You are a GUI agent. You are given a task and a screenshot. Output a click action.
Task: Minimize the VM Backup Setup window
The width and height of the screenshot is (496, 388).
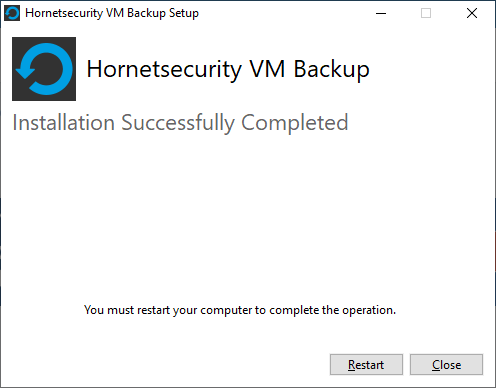coord(381,13)
